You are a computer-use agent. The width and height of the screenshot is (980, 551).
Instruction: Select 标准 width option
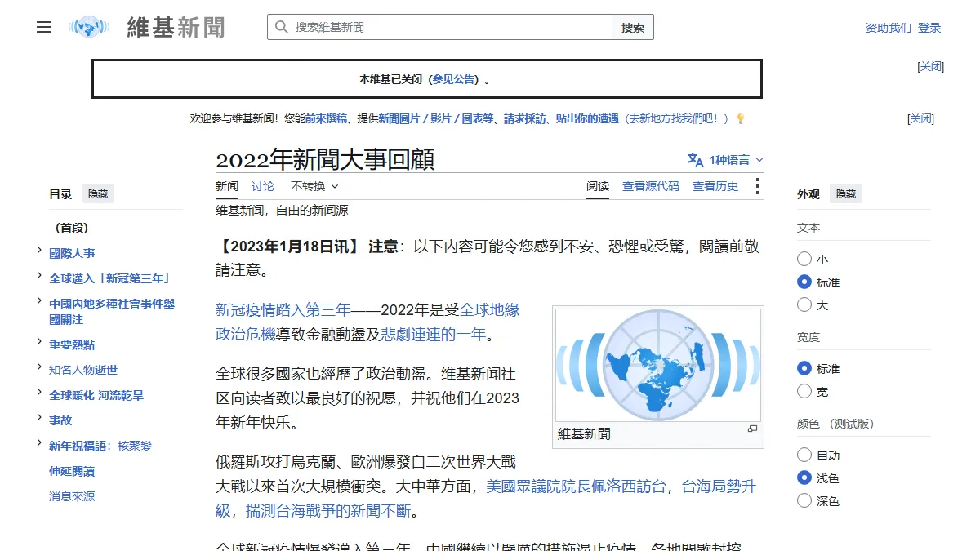coord(804,368)
